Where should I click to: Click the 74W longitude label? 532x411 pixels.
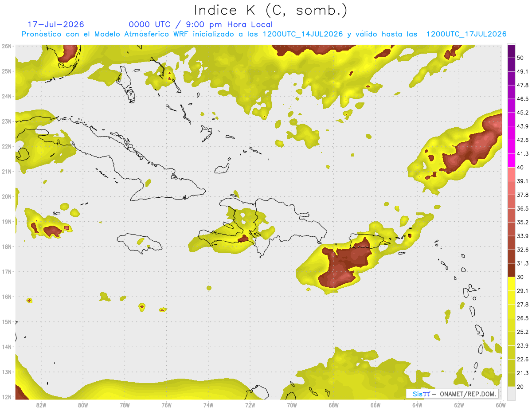208,405
